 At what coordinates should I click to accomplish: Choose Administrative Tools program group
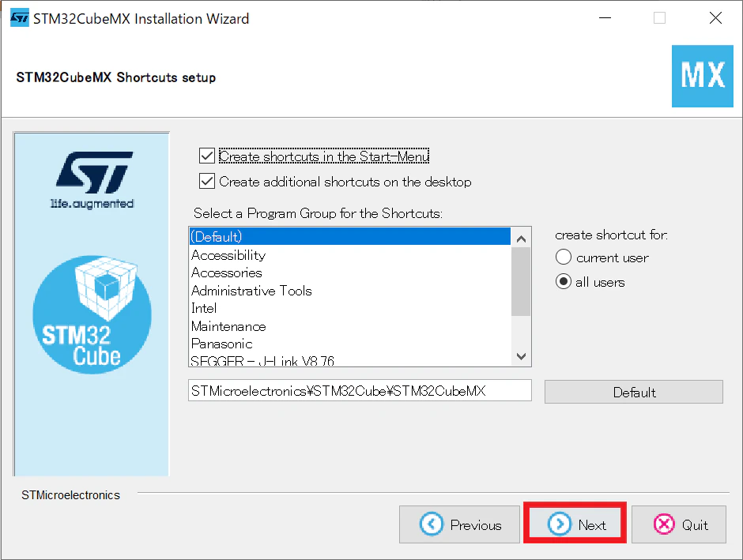point(350,290)
